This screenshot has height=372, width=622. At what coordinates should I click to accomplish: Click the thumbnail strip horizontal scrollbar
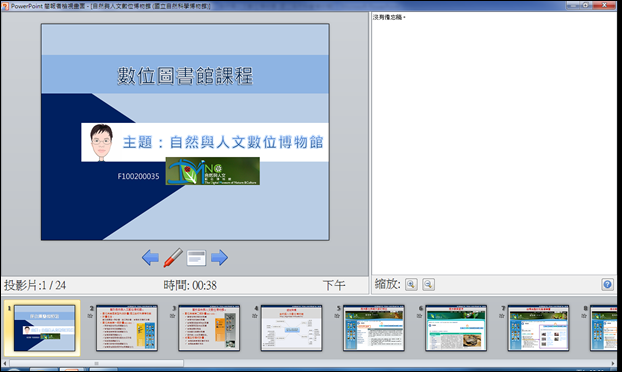tap(96, 363)
